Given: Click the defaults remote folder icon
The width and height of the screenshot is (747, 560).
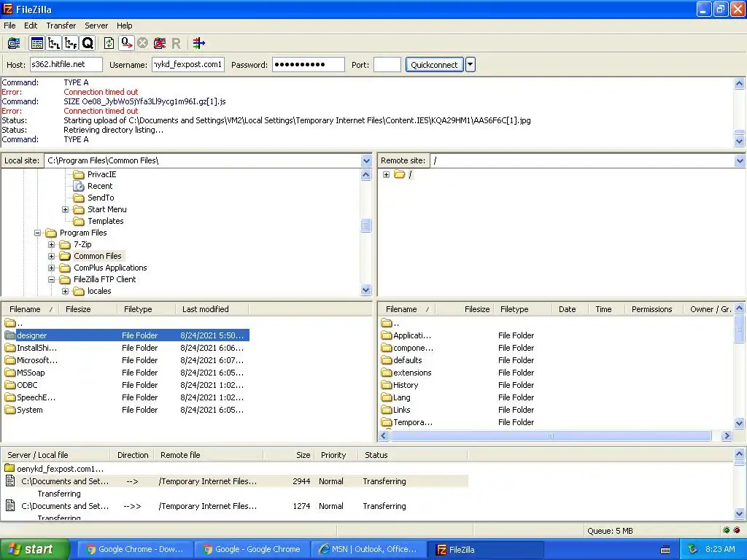Looking at the screenshot, I should coord(387,360).
